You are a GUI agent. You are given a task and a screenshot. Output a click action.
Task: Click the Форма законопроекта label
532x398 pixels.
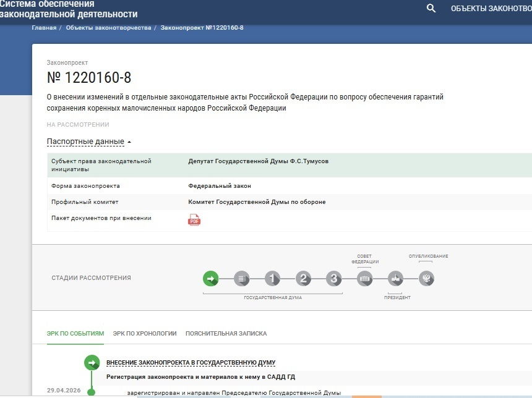[x=85, y=186]
